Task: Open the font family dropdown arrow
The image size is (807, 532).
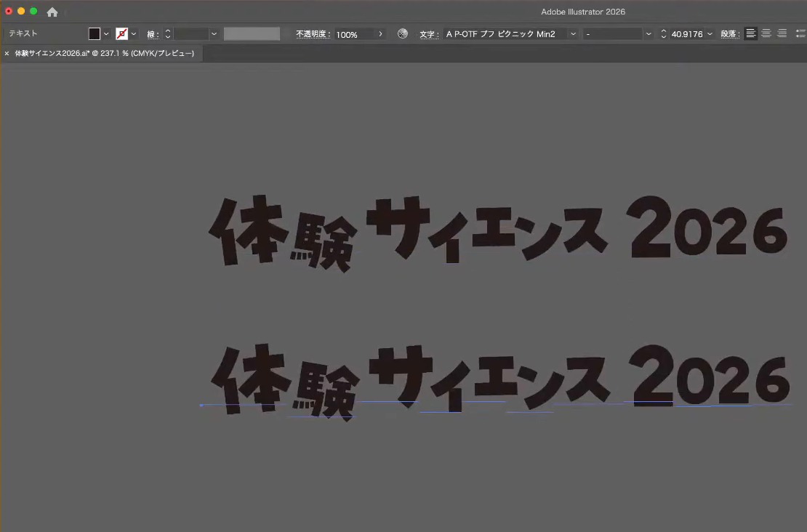Action: click(x=574, y=34)
